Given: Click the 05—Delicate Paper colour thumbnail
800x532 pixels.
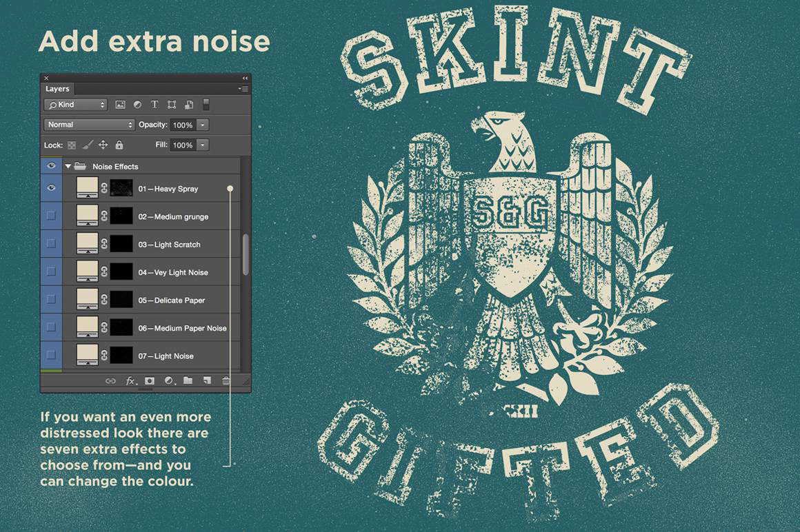Looking at the screenshot, I should tap(88, 299).
